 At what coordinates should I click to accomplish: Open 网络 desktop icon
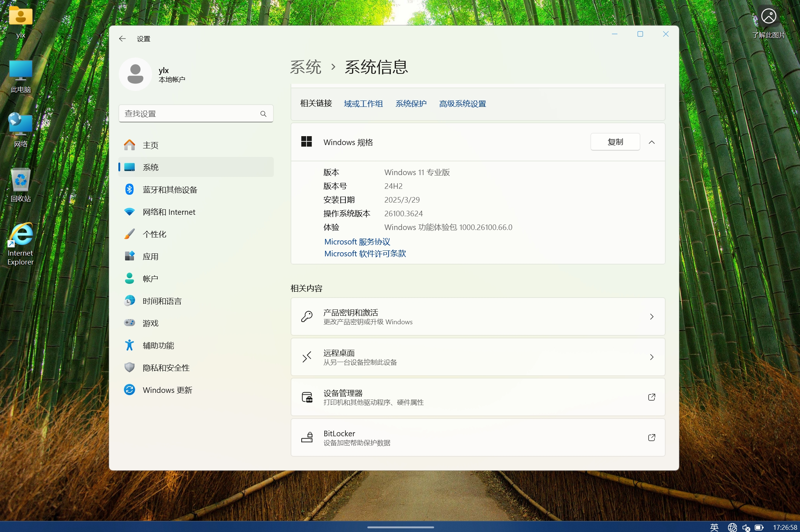tap(21, 131)
